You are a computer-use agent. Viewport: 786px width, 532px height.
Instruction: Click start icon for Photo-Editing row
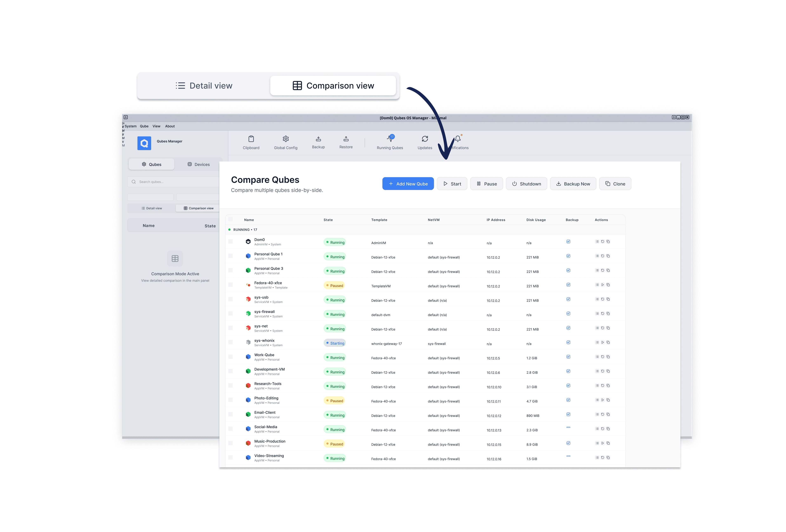point(602,400)
